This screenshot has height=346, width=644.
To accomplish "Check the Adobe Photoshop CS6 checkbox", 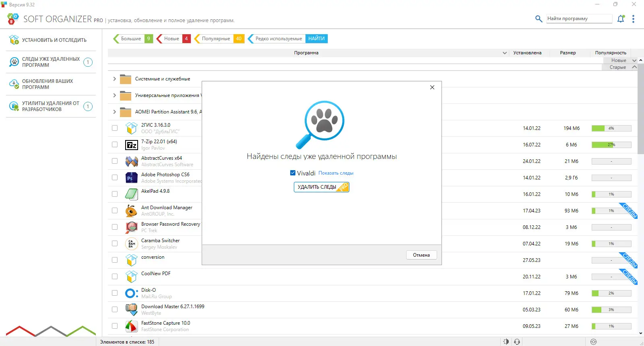I will (115, 178).
